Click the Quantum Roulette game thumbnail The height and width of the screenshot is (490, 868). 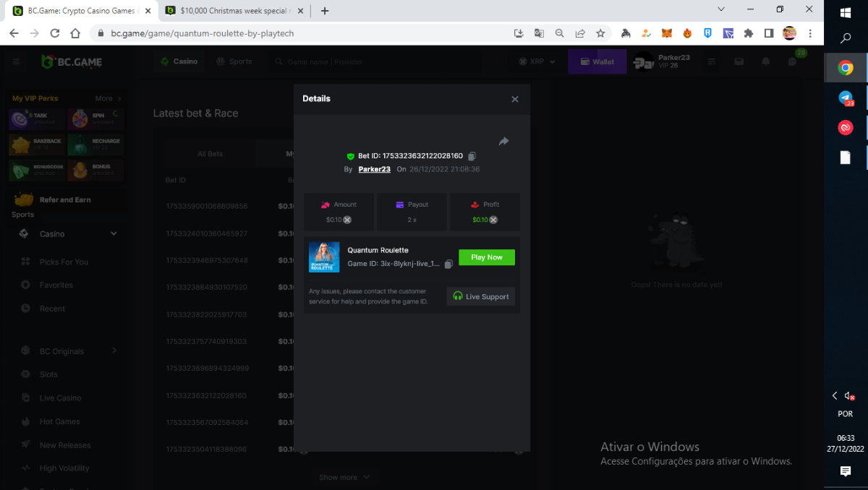tap(324, 257)
